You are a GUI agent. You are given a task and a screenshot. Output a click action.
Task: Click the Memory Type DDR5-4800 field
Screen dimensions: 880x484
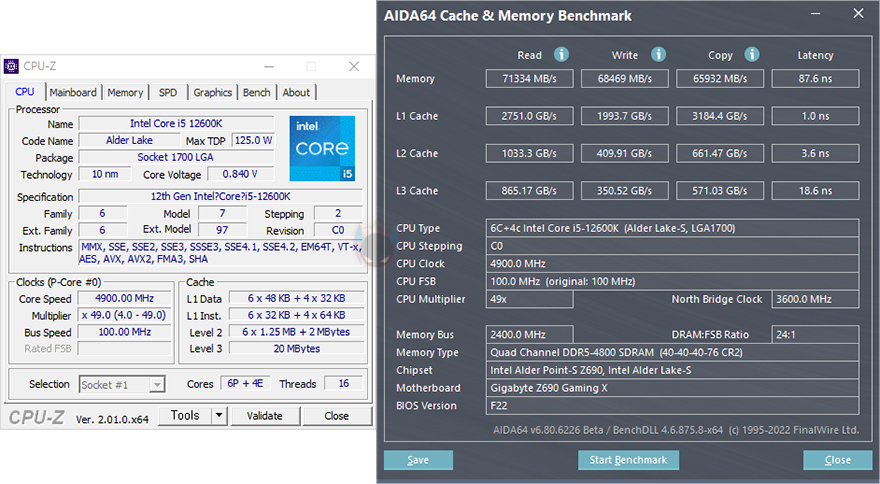pyautogui.click(x=672, y=353)
